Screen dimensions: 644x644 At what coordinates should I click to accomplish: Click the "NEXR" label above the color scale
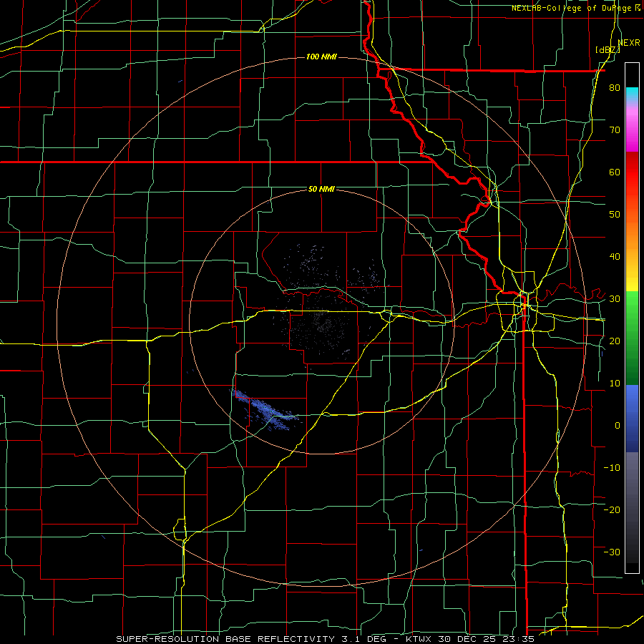click(x=629, y=43)
